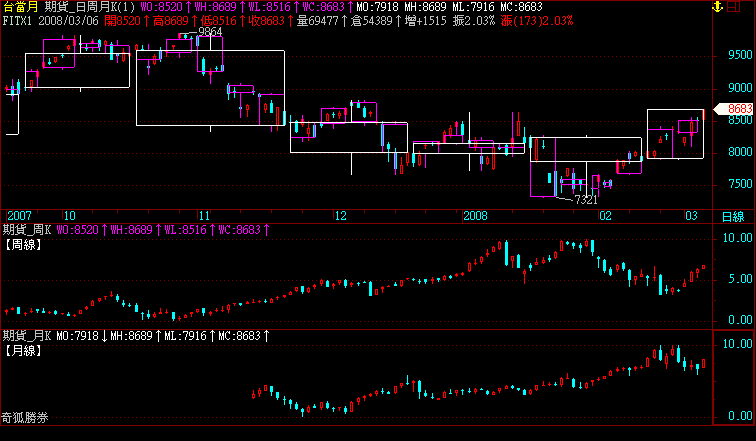The width and height of the screenshot is (756, 441).
Task: Click the 9864 high price label
Action: (x=210, y=32)
